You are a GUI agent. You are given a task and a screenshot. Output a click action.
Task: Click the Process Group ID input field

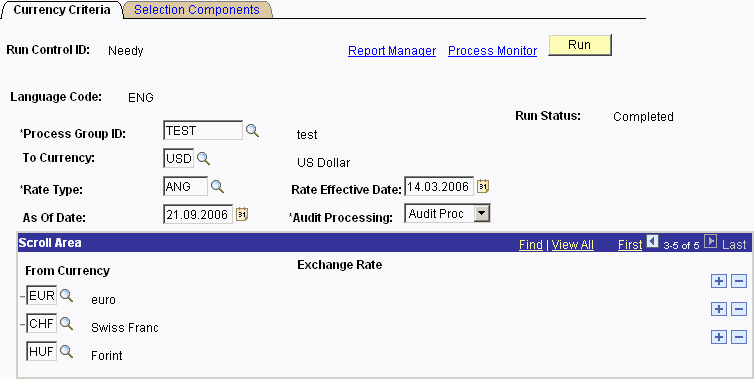pos(203,130)
